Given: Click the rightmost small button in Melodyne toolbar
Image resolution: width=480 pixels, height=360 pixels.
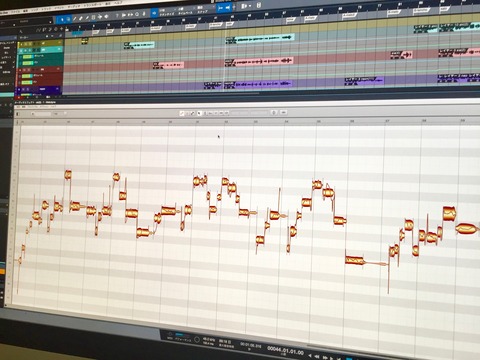Looking at the screenshot, I should (284, 112).
